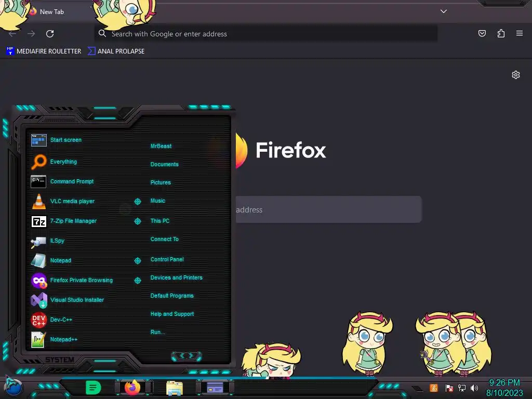The height and width of the screenshot is (399, 532).
Task: Expand Firefox Private Browsing jump list arrow
Action: [137, 280]
